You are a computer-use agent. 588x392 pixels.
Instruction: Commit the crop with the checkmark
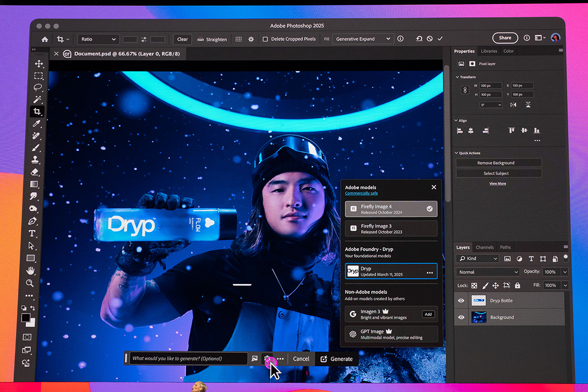point(440,39)
